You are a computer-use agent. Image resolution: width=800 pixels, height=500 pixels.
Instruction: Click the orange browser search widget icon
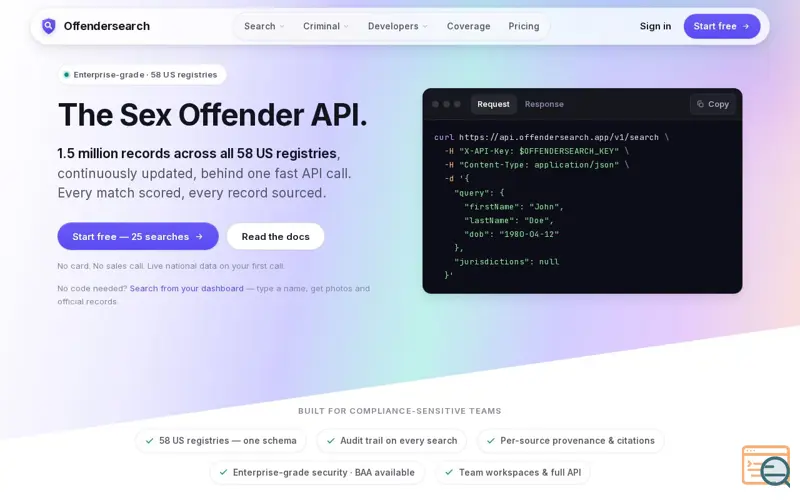(x=765, y=465)
